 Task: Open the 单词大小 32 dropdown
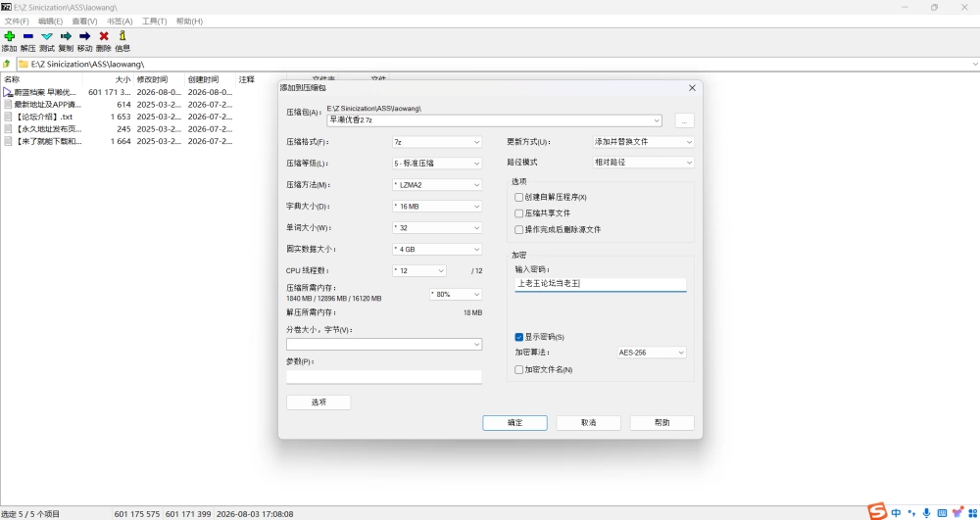pos(437,228)
